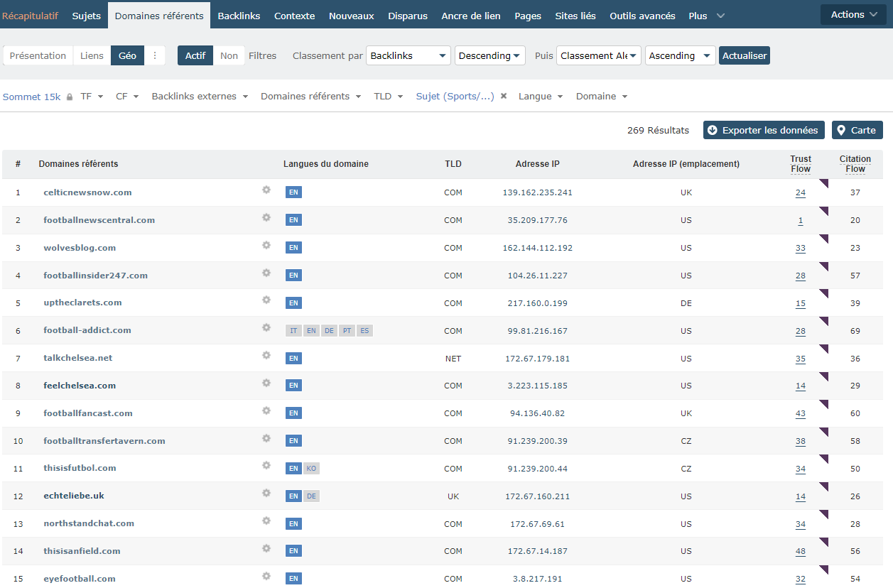
Task: Open gear settings for footballnewscentral.com row
Action: point(266,217)
